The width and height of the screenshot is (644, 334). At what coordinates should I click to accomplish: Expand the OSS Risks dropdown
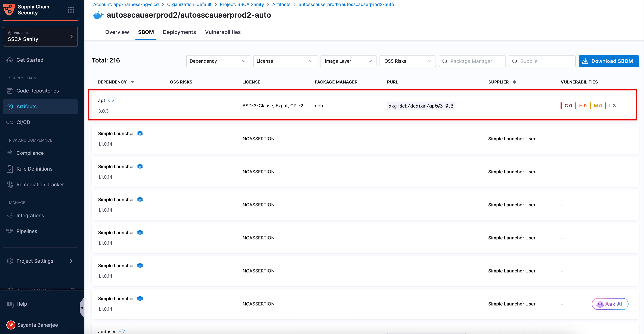pyautogui.click(x=407, y=61)
